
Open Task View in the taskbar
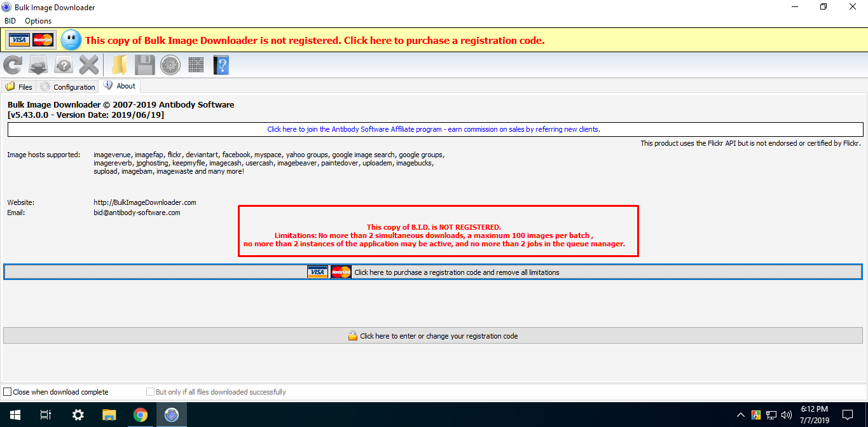pyautogui.click(x=46, y=415)
